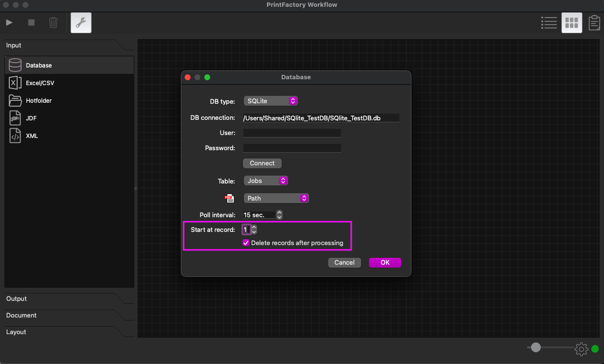Click the trash delete icon in toolbar
Viewport: 604px width, 364px height.
[53, 23]
